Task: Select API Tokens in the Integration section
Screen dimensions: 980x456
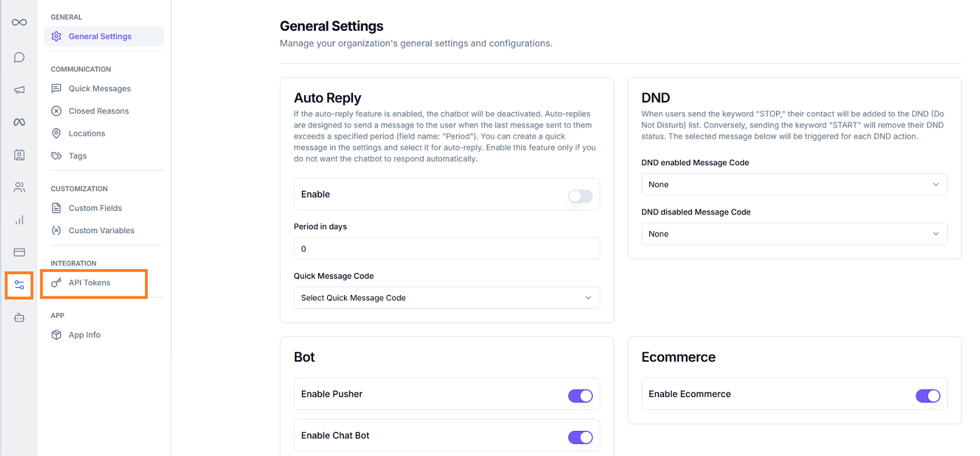Action: pyautogui.click(x=90, y=283)
